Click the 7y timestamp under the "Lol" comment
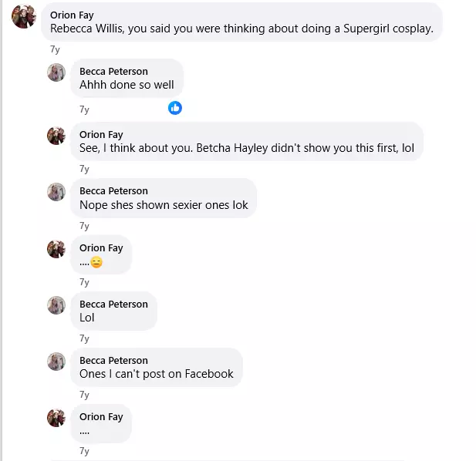 84,338
